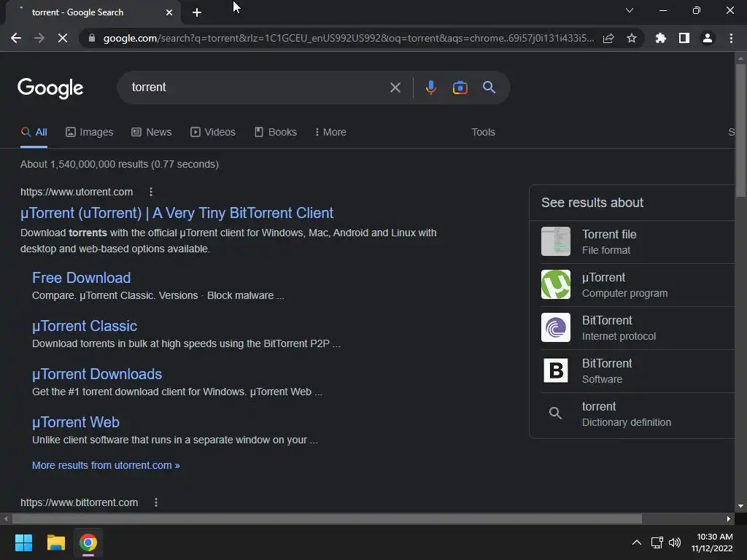Close the torrent Google Search tab
The image size is (747, 560).
point(169,12)
